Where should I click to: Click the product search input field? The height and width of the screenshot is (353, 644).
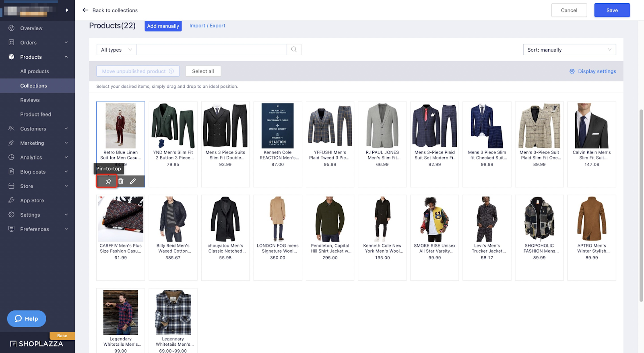pyautogui.click(x=212, y=50)
